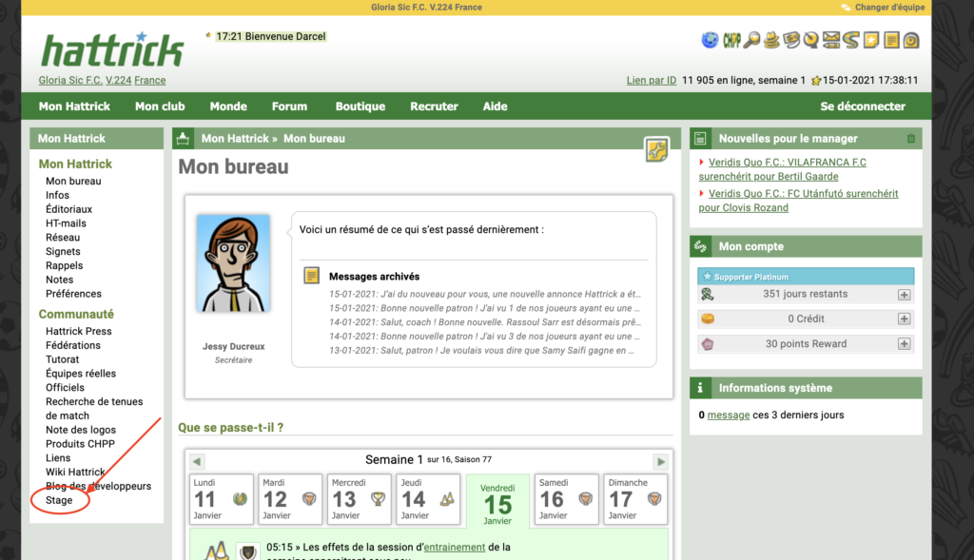
Task: Select Samedi 16 Janvier in the calendar
Action: pos(567,500)
